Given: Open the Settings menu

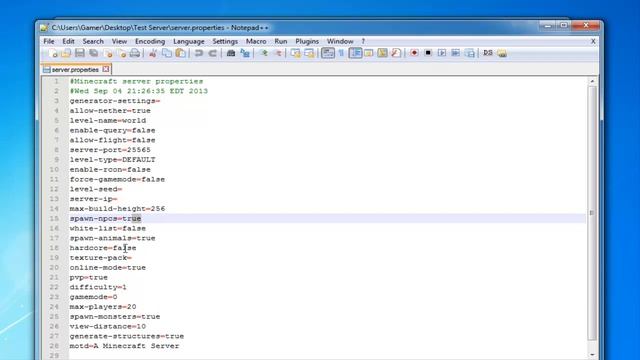Looking at the screenshot, I should (225, 41).
